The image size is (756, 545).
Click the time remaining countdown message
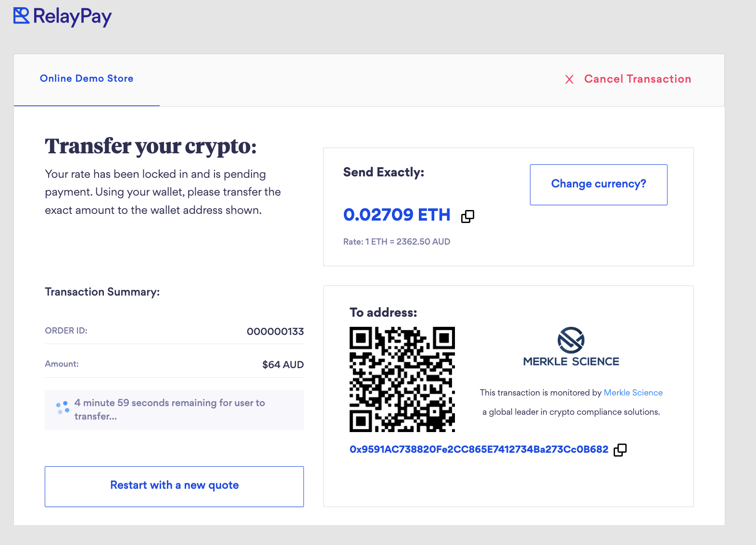coord(170,409)
